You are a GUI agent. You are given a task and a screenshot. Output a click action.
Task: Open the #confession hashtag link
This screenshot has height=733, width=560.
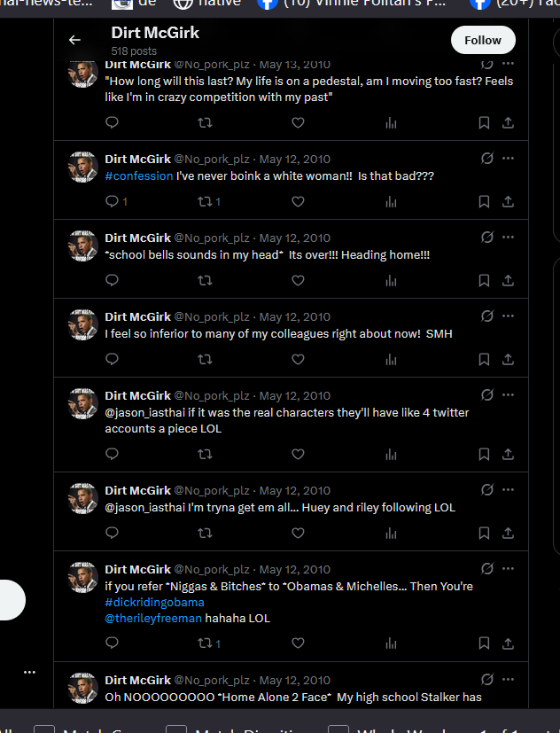coord(139,176)
